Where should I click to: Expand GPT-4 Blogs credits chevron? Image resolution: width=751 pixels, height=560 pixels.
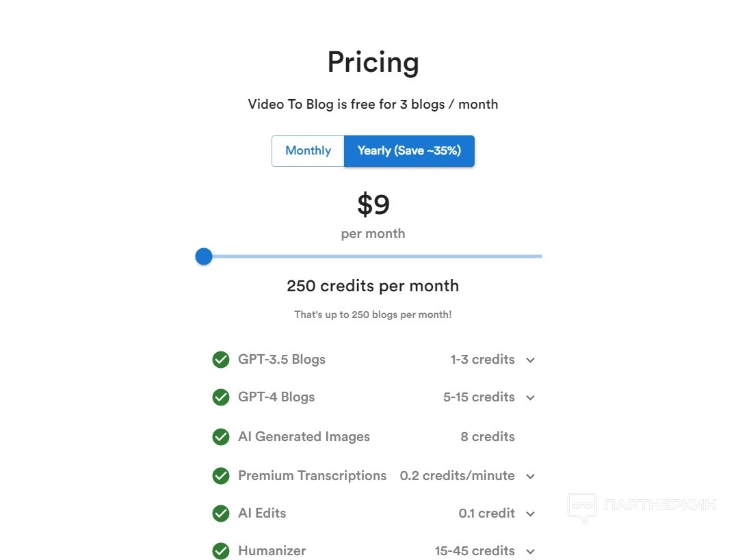530,398
